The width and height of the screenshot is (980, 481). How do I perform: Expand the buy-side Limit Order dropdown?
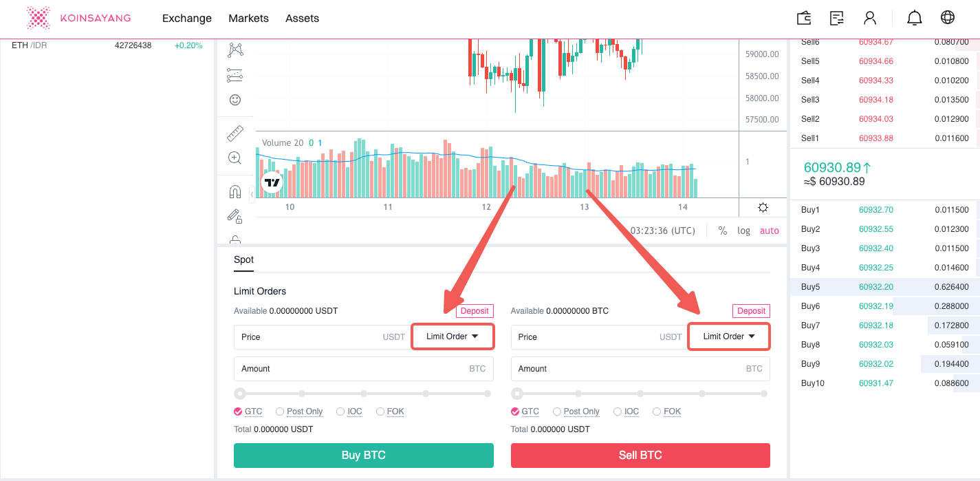pos(453,336)
